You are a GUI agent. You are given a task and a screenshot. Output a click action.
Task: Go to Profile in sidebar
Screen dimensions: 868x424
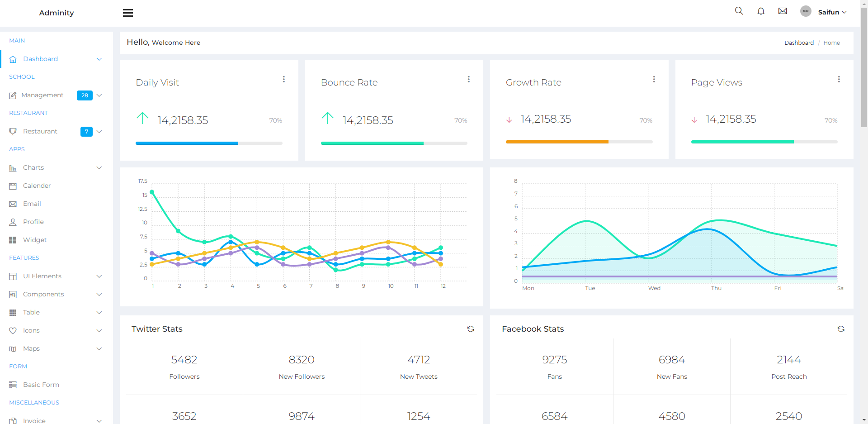(33, 222)
